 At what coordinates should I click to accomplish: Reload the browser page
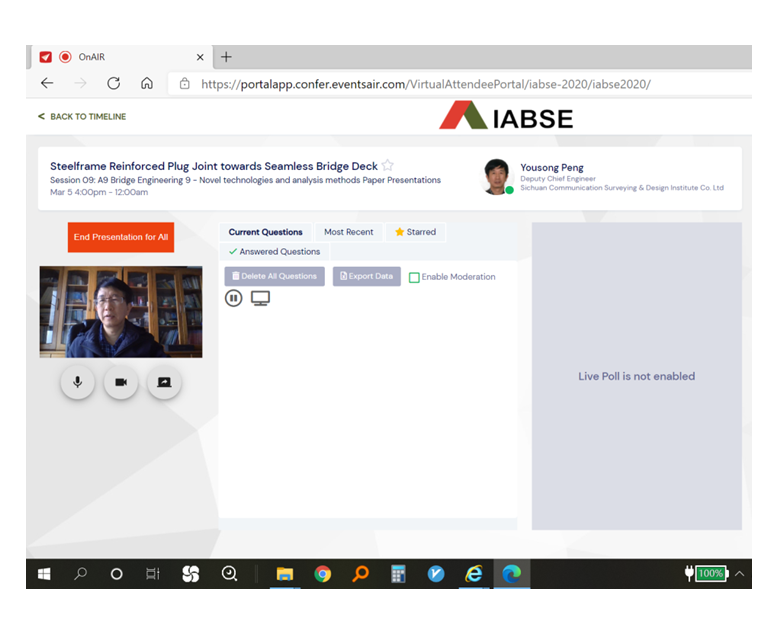coord(113,84)
